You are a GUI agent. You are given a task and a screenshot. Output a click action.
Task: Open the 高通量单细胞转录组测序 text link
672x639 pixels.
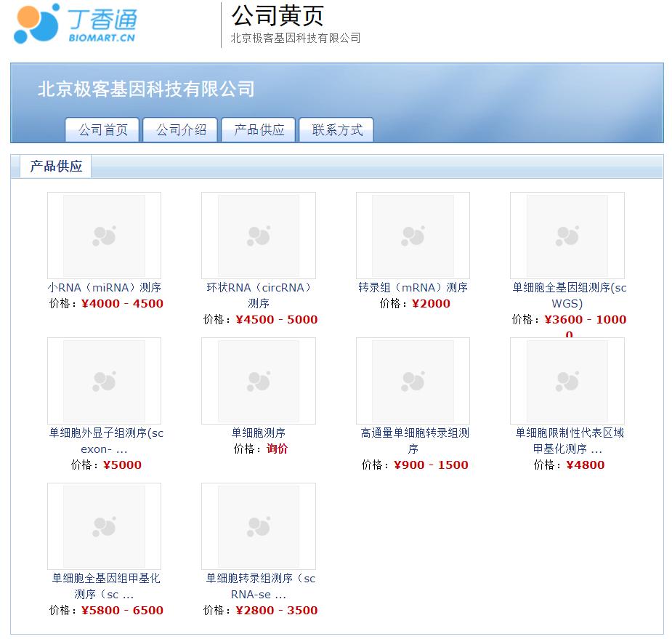tap(414, 441)
